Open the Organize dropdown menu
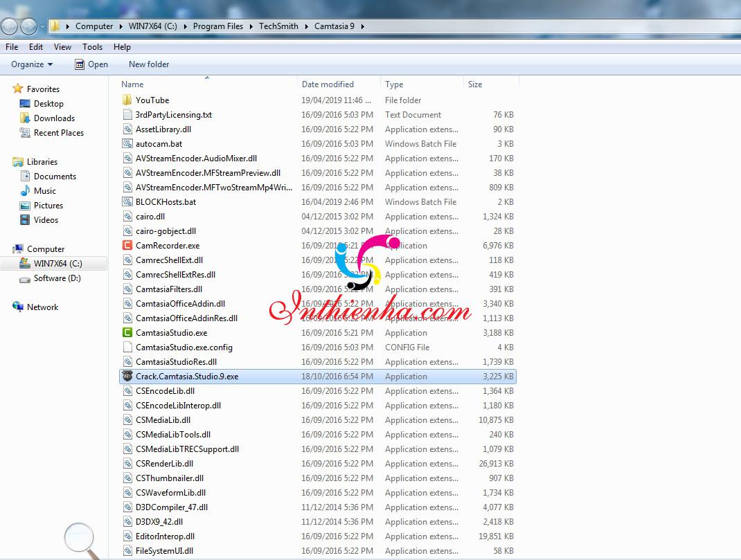The height and width of the screenshot is (560, 741). click(32, 64)
